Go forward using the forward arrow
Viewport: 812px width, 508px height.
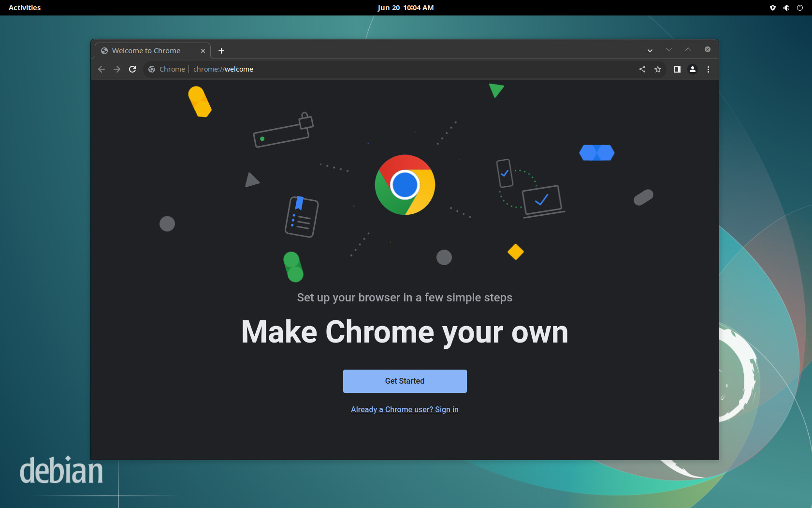(x=117, y=69)
